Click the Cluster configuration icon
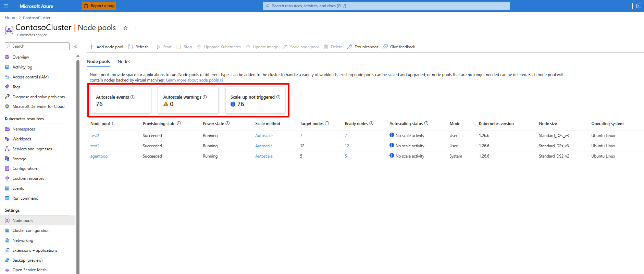 7,231
